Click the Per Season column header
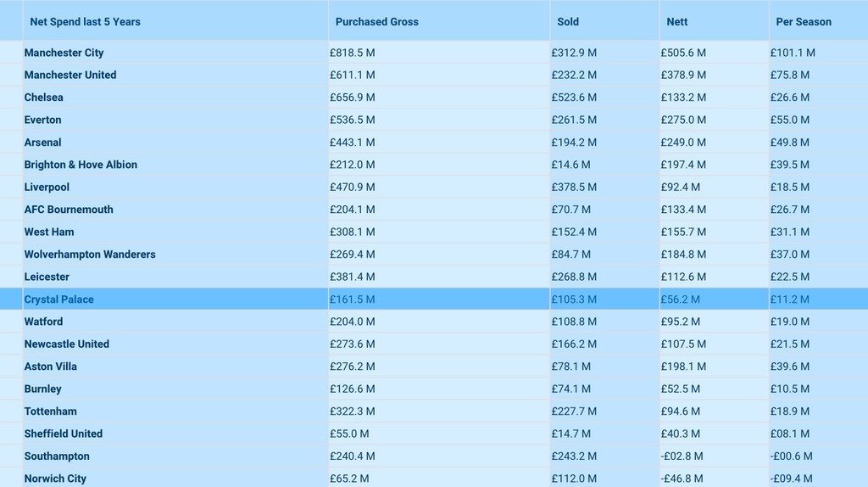Image resolution: width=868 pixels, height=487 pixels. pyautogui.click(x=803, y=22)
